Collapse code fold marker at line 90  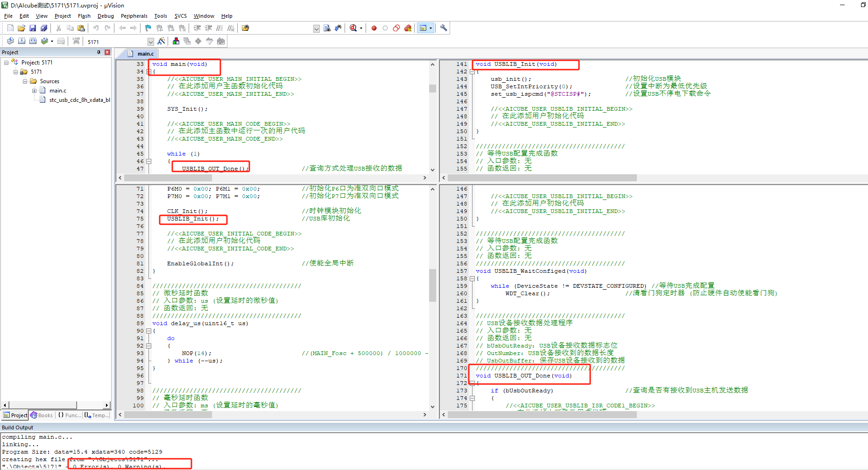click(x=149, y=331)
